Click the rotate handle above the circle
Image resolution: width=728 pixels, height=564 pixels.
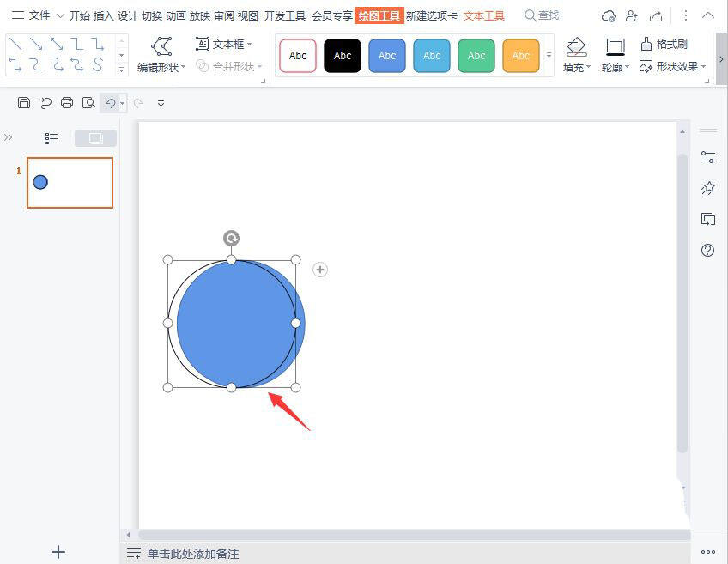231,239
